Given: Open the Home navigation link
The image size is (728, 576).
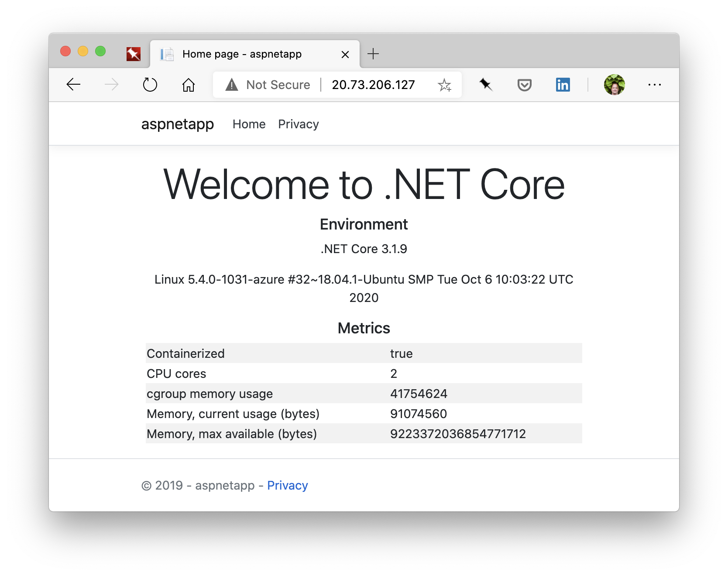Looking at the screenshot, I should pyautogui.click(x=249, y=124).
